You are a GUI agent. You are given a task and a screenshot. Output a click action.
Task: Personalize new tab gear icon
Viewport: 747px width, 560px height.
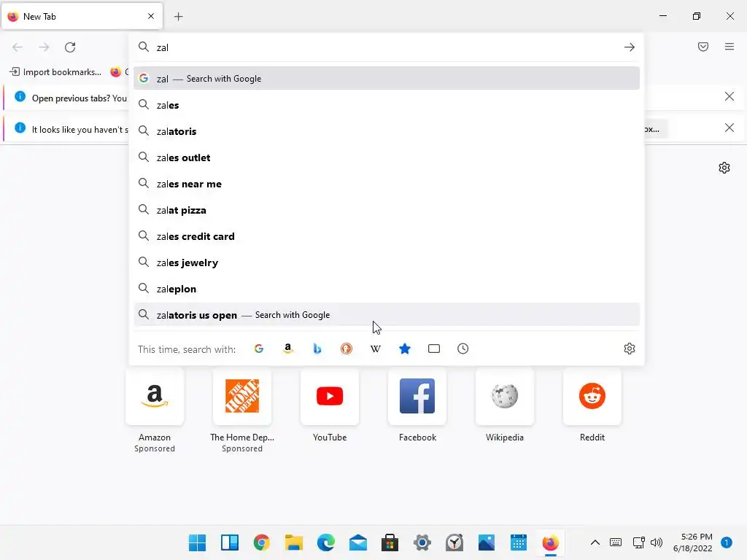[724, 168]
